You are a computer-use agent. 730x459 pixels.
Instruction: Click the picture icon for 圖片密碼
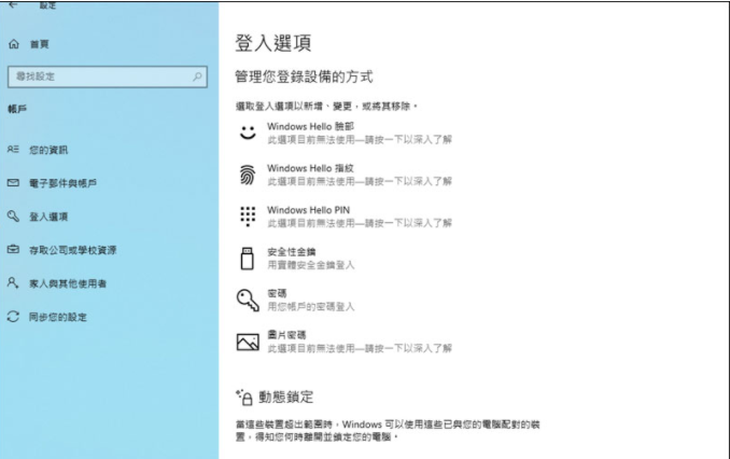point(248,342)
